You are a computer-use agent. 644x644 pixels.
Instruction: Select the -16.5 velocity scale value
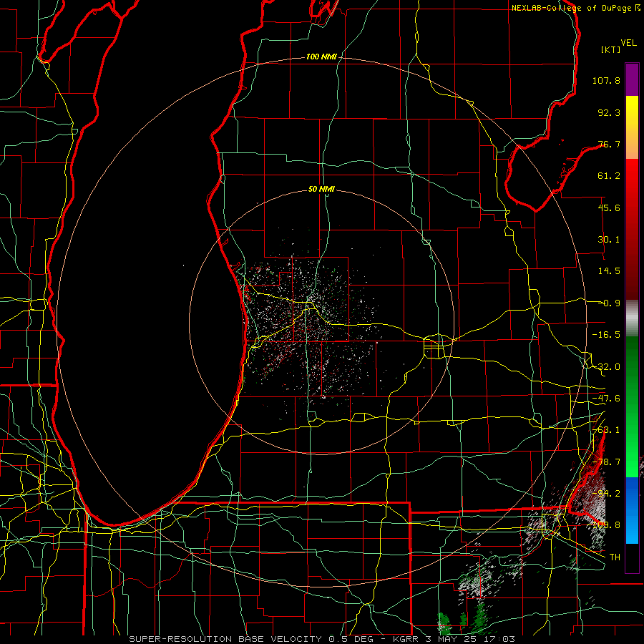(606, 335)
